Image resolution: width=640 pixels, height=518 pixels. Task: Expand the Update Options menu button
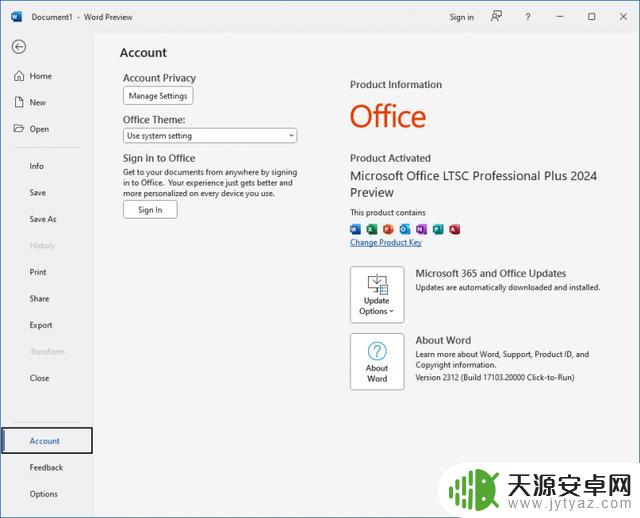(x=377, y=295)
